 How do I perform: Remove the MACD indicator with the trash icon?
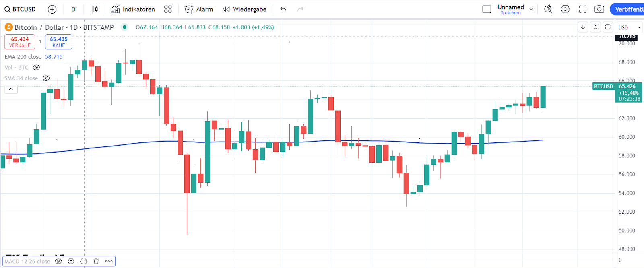(96, 261)
